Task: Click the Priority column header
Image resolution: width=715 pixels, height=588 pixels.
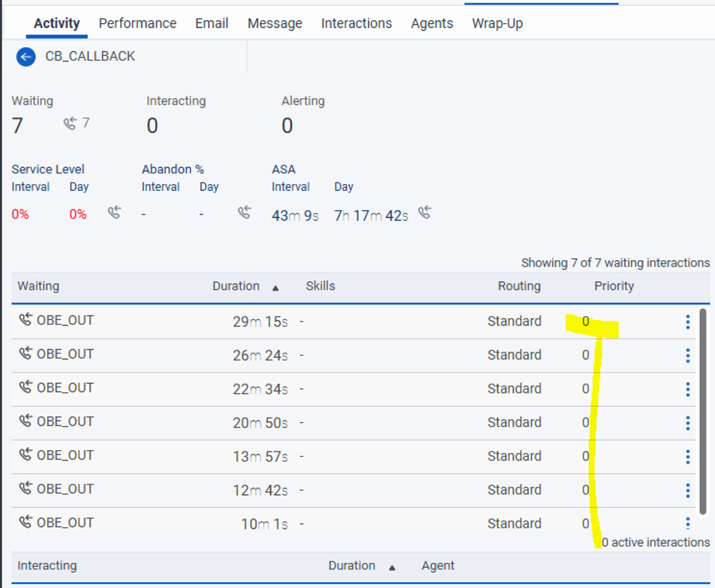Action: [x=614, y=286]
